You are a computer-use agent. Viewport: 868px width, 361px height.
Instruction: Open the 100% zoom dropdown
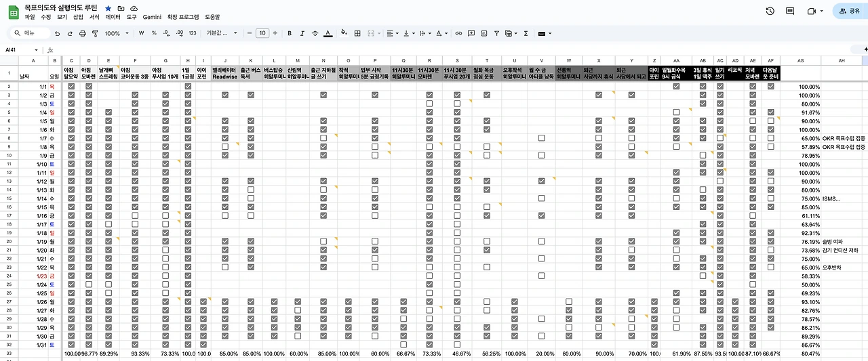(117, 33)
